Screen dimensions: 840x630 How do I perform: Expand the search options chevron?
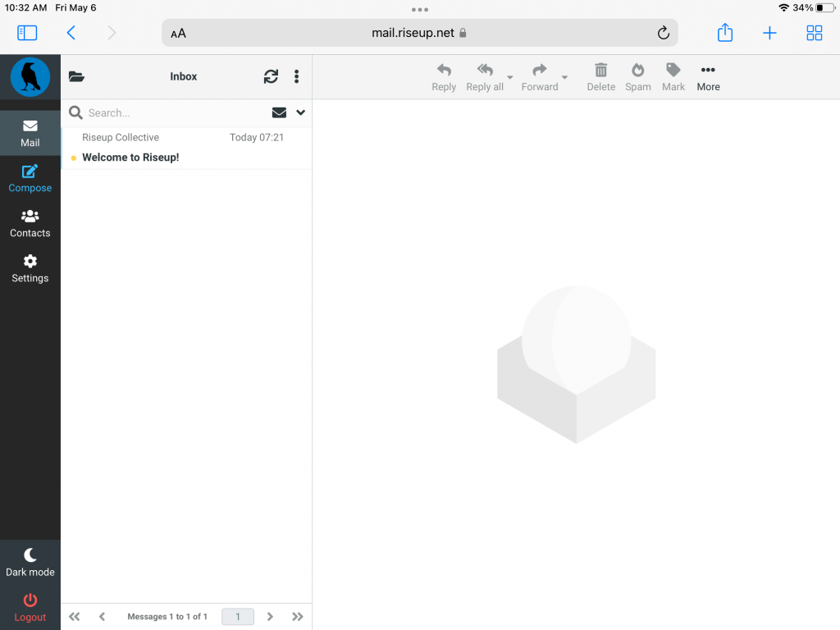[300, 112]
